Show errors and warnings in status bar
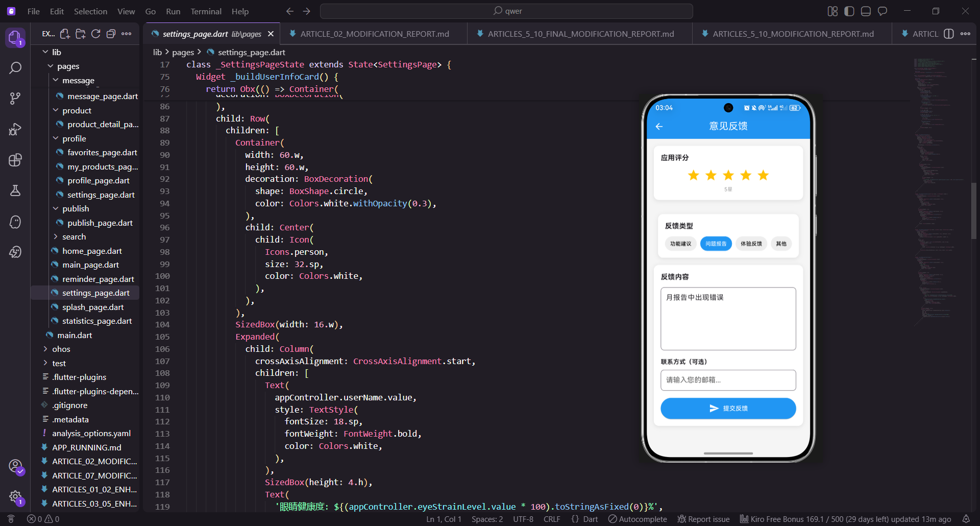The width and height of the screenshot is (980, 526). click(43, 519)
